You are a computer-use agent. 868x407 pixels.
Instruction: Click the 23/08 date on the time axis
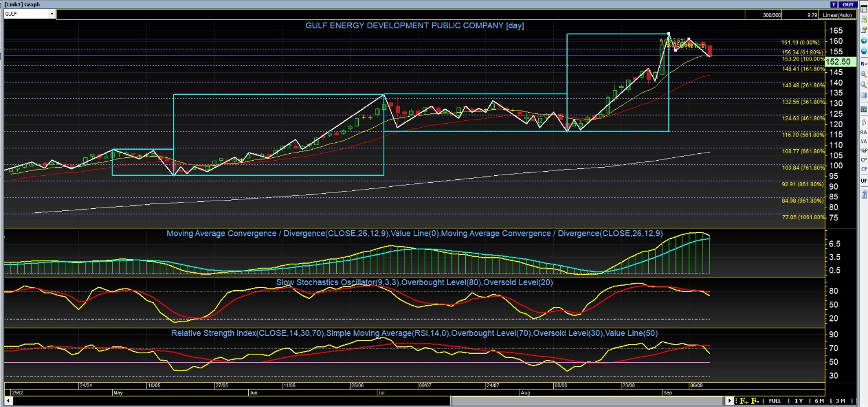click(x=629, y=385)
